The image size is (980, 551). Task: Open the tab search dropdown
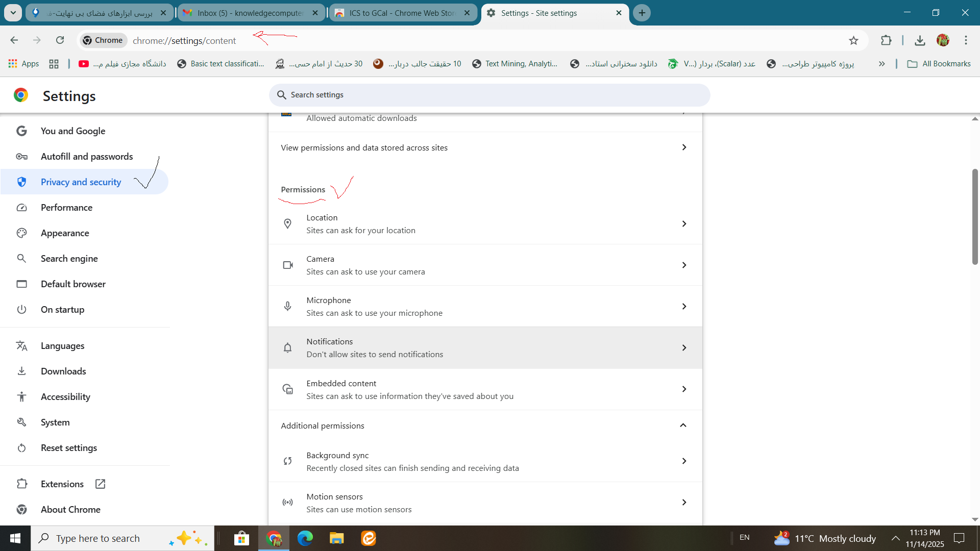pos(13,13)
